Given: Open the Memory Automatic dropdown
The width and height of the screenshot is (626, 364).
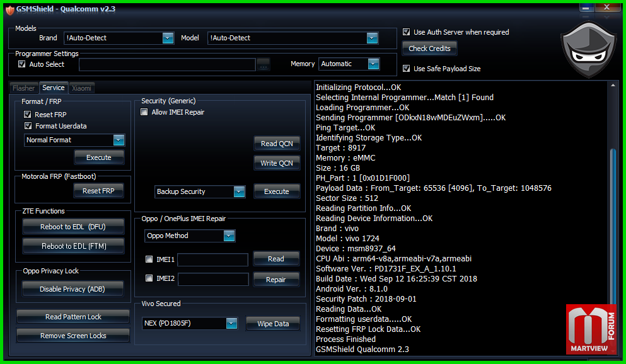Looking at the screenshot, I should coord(373,64).
